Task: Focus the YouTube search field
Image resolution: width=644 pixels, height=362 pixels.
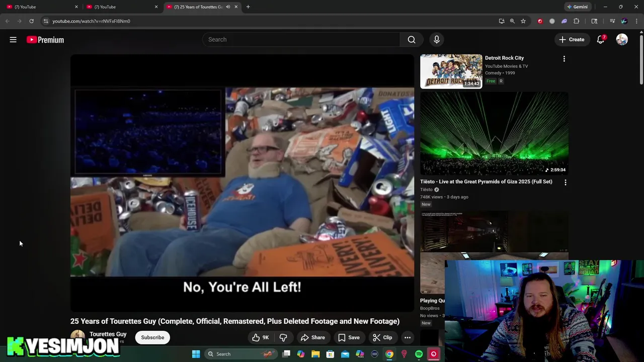Action: pos(301,40)
